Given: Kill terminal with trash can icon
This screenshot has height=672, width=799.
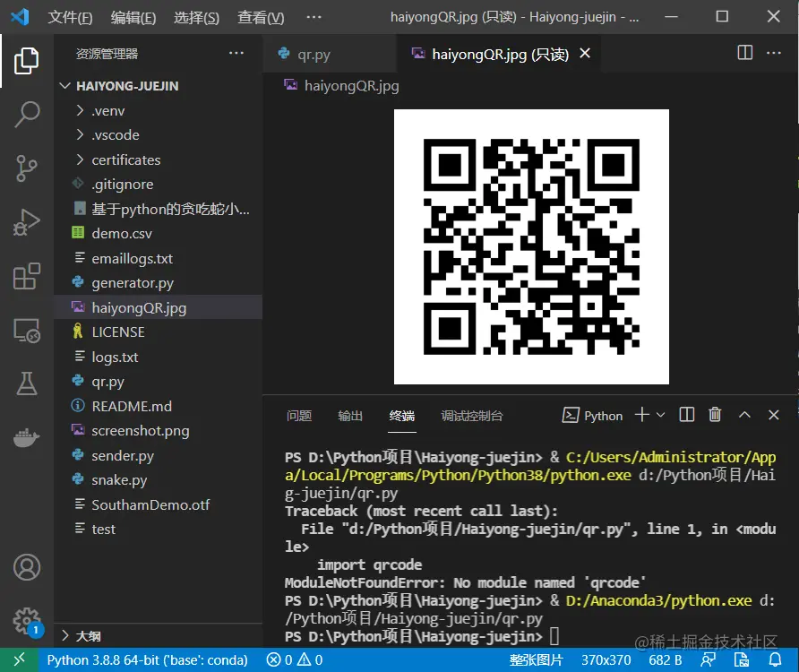Looking at the screenshot, I should tap(715, 415).
